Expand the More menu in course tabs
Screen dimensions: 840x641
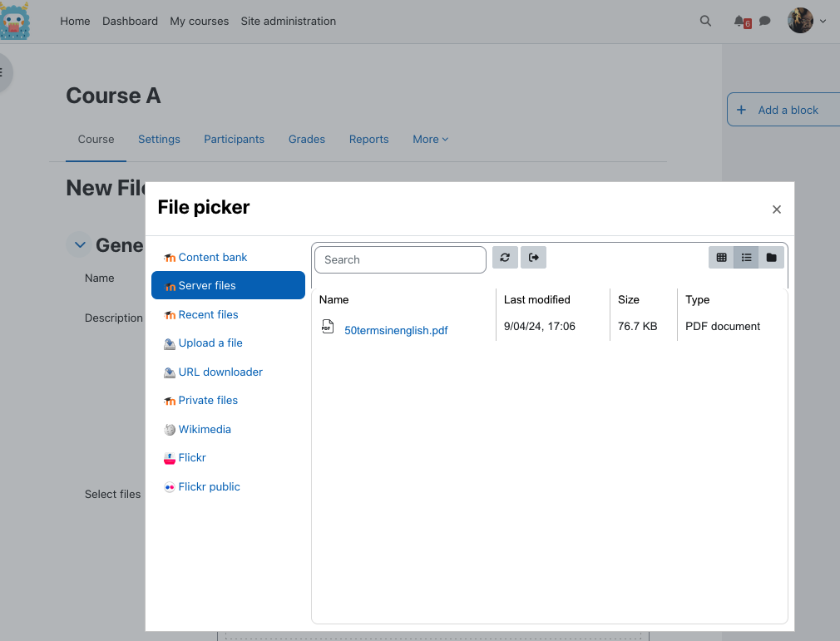(430, 139)
